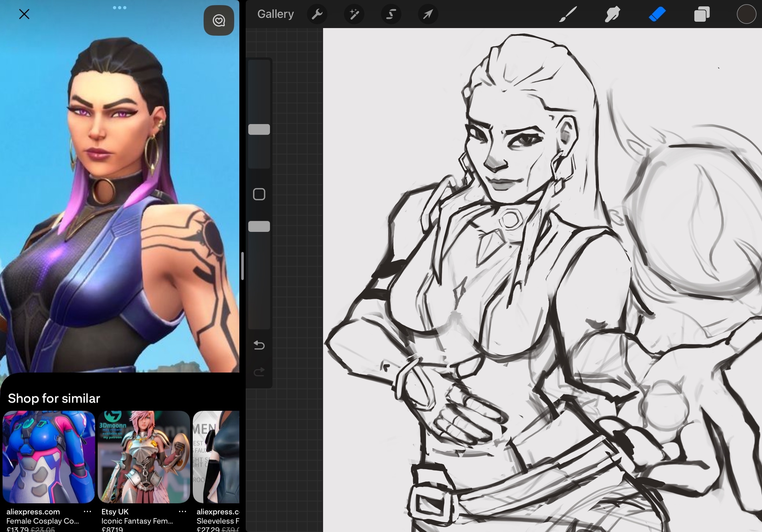762x532 pixels.
Task: Select the Eraser tool
Action: 657,15
